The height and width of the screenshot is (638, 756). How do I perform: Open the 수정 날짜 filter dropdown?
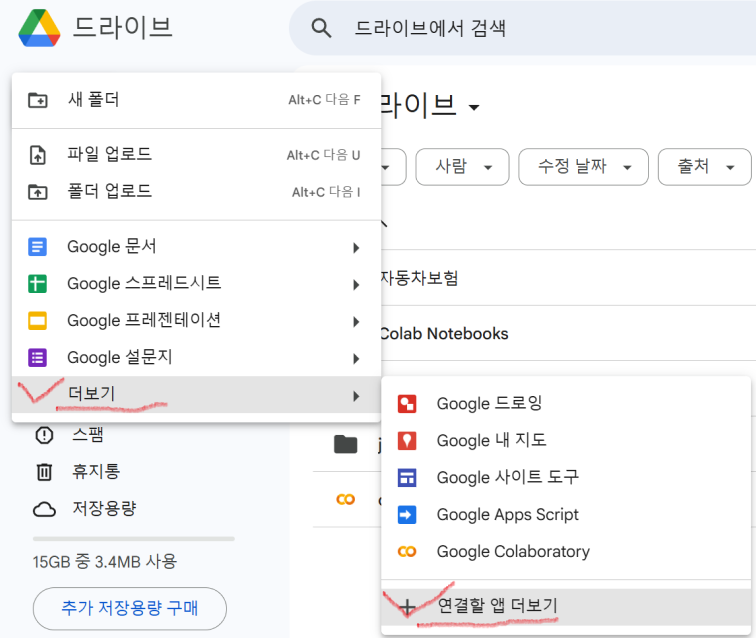[x=583, y=167]
